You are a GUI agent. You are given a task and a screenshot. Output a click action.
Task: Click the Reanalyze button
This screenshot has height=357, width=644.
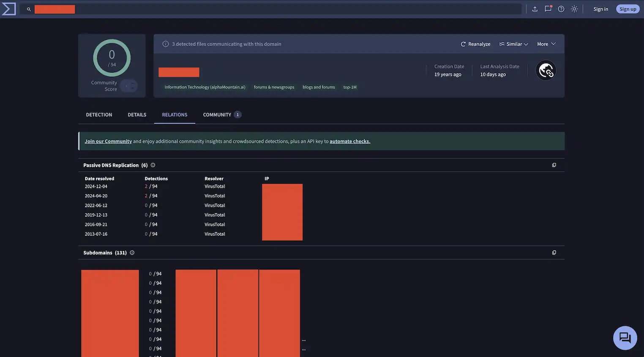(475, 44)
